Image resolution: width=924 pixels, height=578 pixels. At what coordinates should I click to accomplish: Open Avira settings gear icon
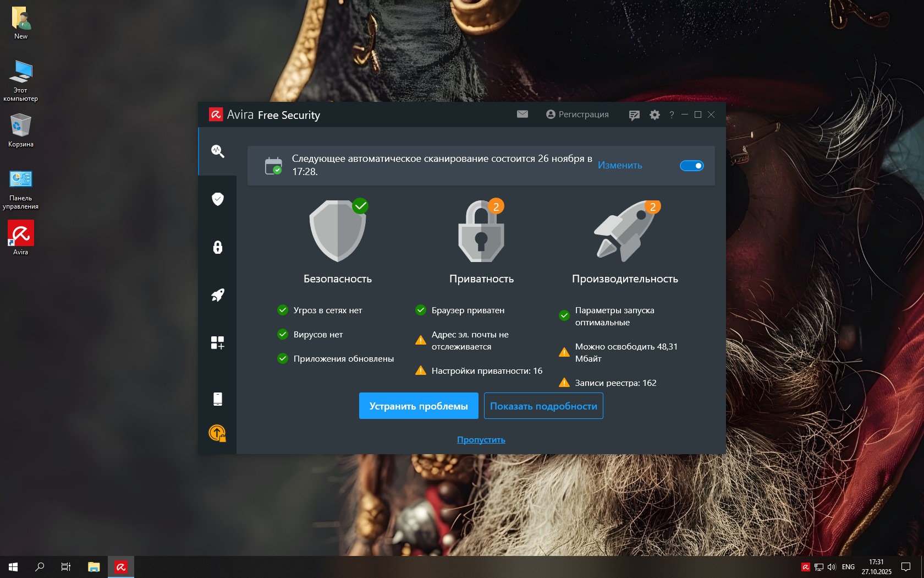(654, 114)
